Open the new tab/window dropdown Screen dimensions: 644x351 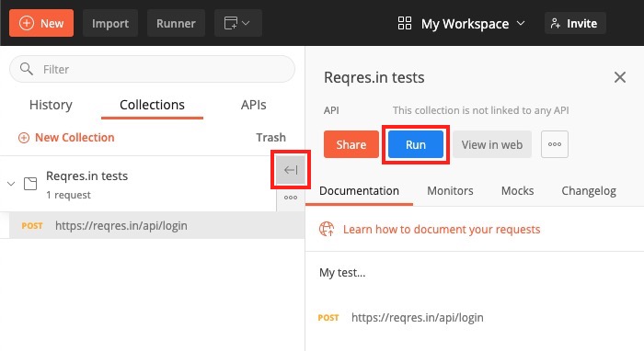[x=237, y=23]
